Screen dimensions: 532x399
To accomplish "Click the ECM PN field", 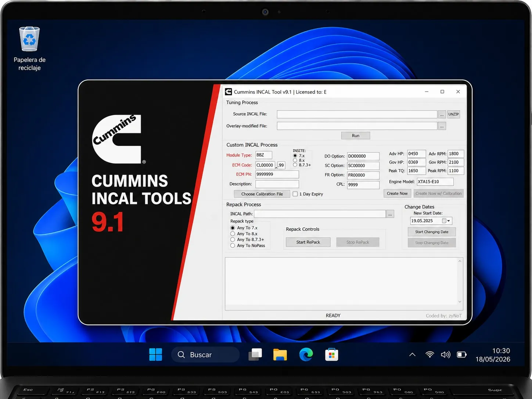I will [277, 175].
